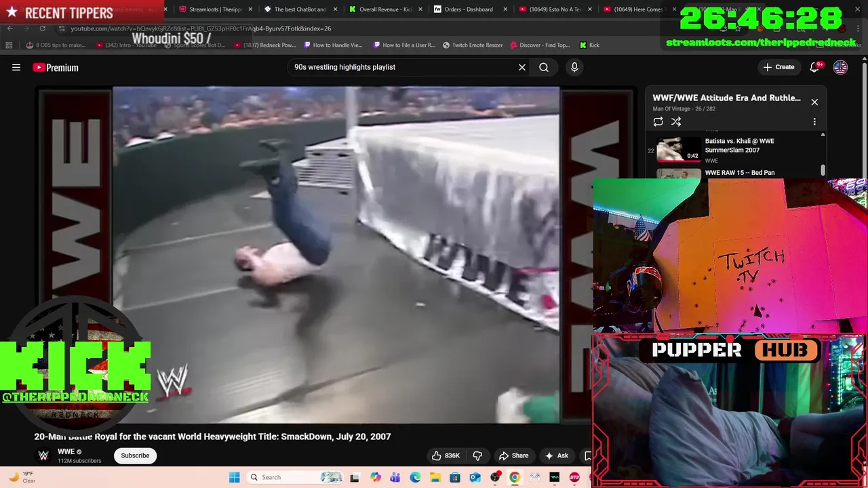Image resolution: width=868 pixels, height=488 pixels.
Task: Close the Overall Revenue - Kick tab
Action: tap(420, 9)
